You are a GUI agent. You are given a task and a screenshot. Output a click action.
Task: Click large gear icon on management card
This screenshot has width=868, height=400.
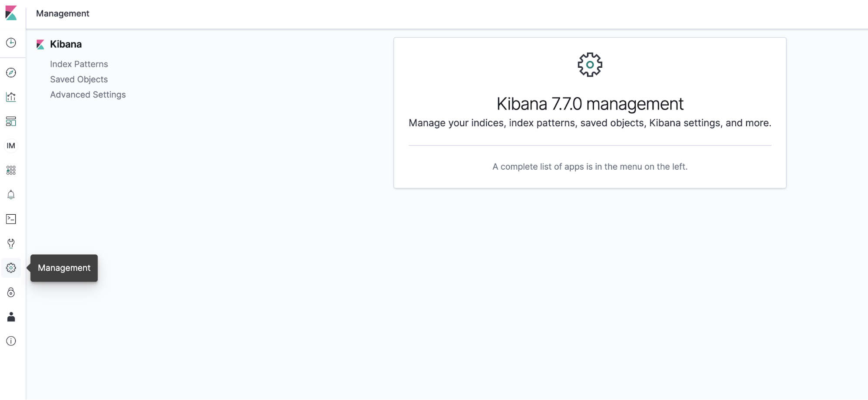[x=590, y=65]
